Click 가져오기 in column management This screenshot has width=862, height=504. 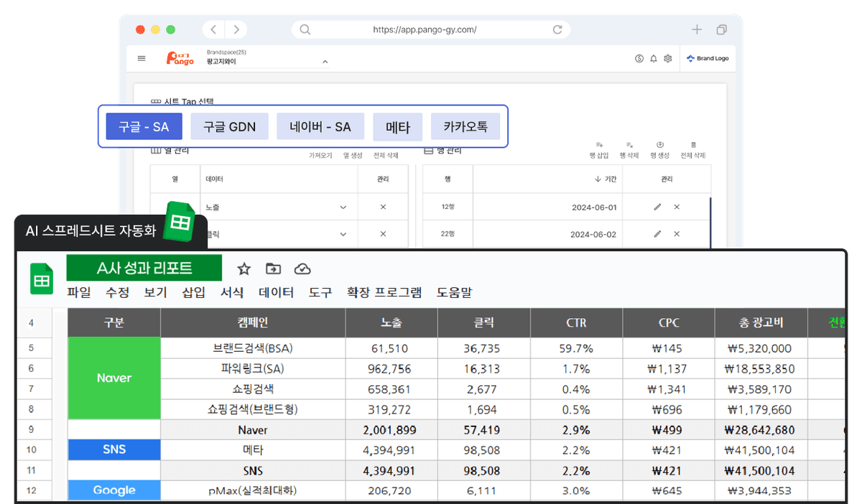point(320,155)
